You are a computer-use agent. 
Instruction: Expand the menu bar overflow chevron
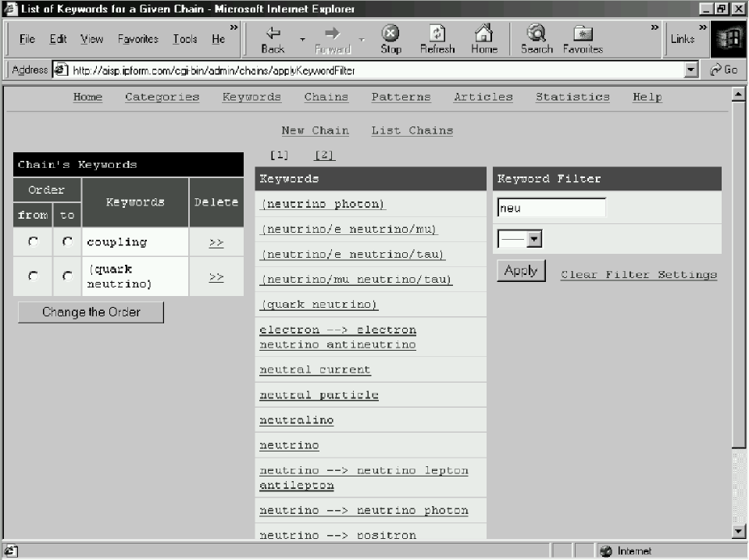pos(234,27)
